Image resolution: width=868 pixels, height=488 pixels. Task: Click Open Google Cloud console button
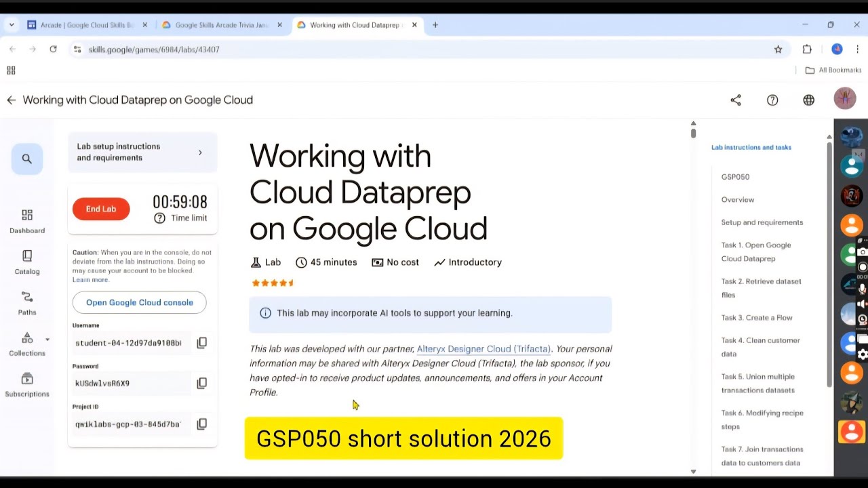pyautogui.click(x=140, y=303)
